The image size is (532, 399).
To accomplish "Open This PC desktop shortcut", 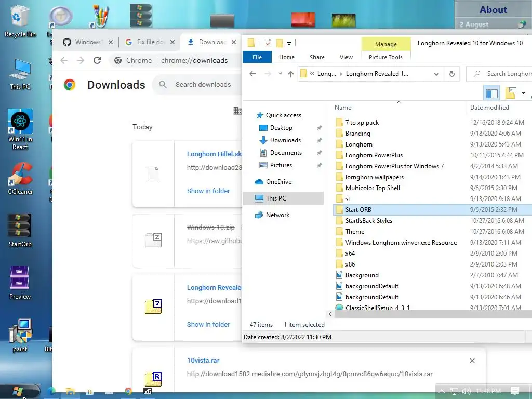I will pos(20,74).
